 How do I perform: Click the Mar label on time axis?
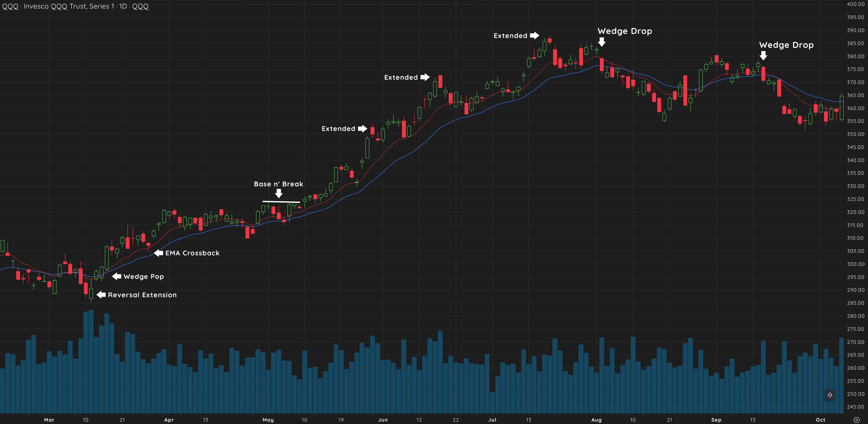49,420
